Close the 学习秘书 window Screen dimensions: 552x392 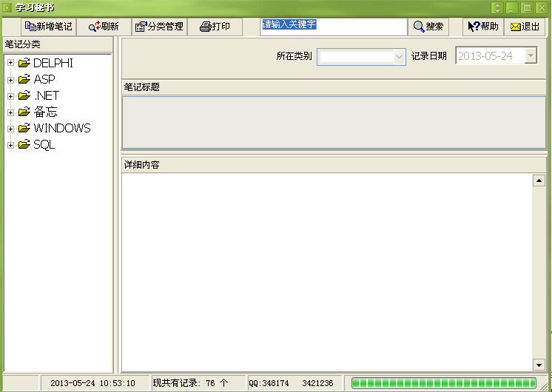[x=542, y=7]
